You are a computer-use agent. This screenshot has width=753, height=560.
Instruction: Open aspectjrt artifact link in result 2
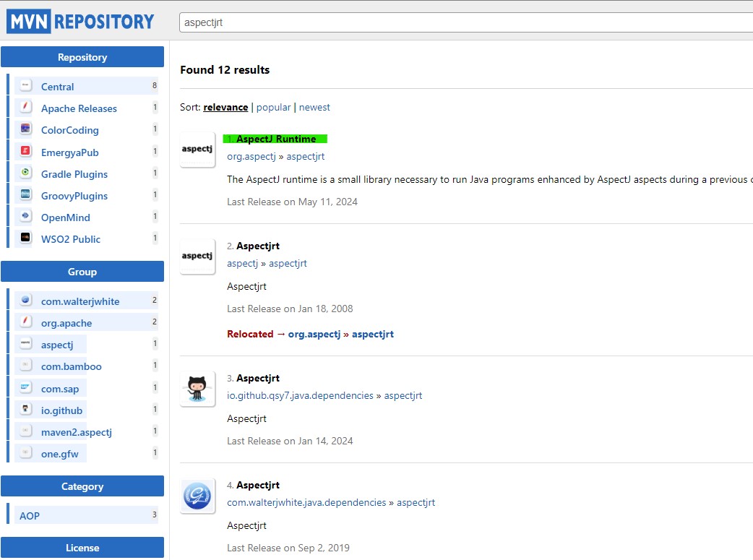288,264
